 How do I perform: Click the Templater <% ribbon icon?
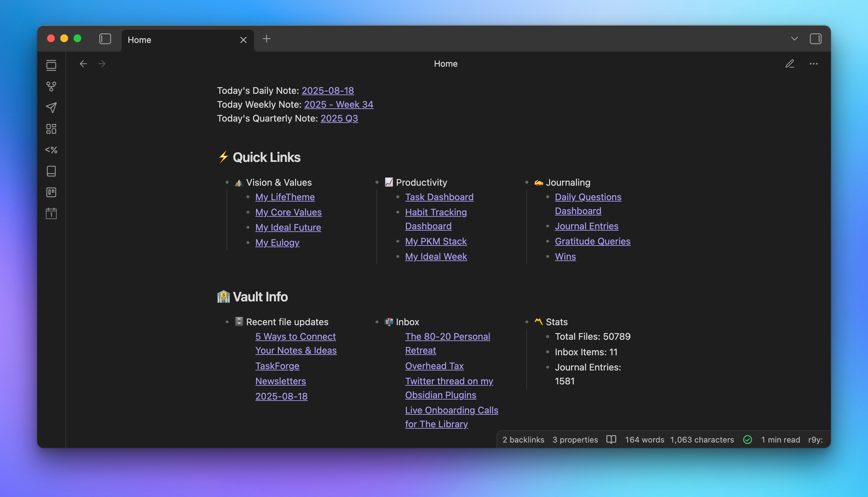pos(51,150)
